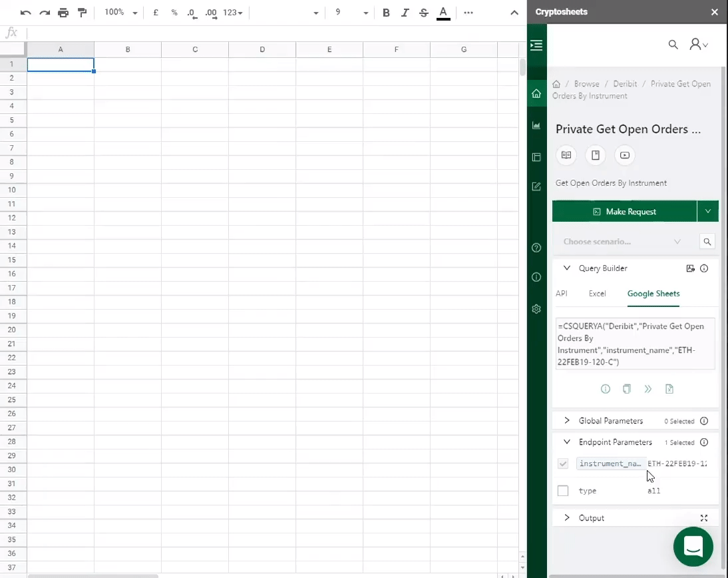Screen dimensions: 728x578
Task: Open the help question mark sidebar icon
Action: pos(536,248)
